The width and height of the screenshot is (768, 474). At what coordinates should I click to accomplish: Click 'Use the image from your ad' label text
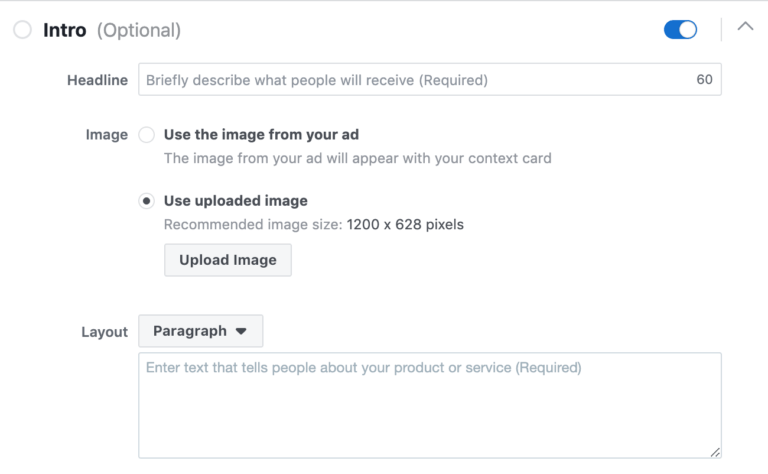point(261,135)
